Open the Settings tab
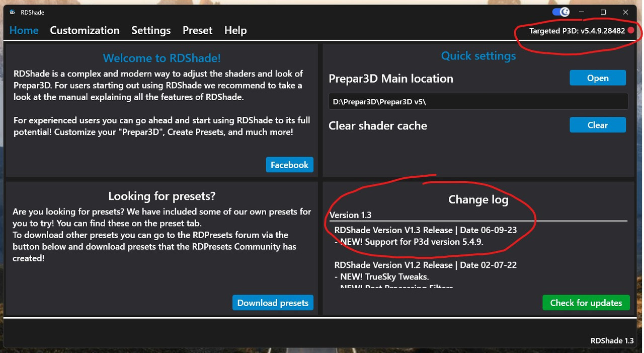The image size is (644, 353). [151, 31]
